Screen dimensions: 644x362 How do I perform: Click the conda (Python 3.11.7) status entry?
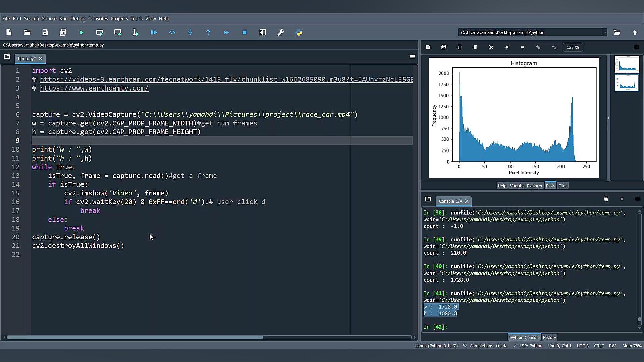436,346
